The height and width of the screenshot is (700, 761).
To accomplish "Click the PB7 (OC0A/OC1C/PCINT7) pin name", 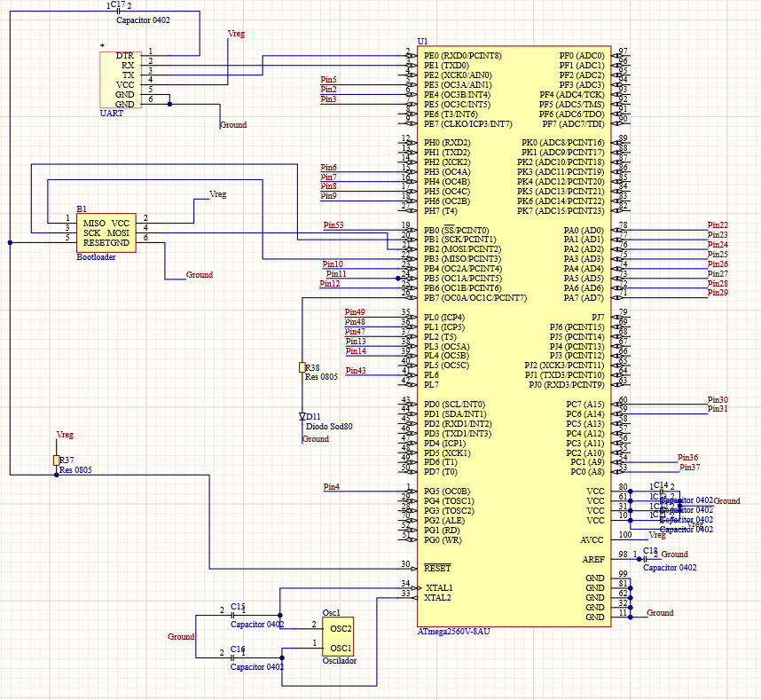I will click(x=475, y=297).
